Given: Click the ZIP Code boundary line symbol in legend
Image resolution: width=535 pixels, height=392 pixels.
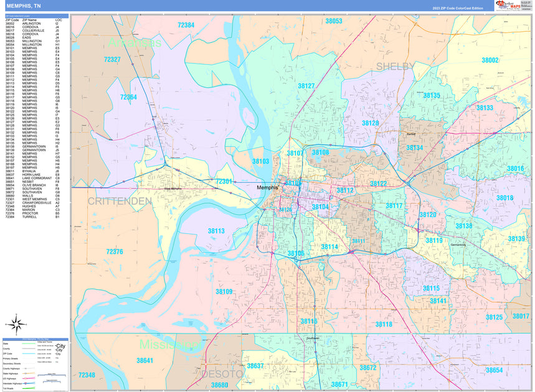Looking at the screenshot, I should pos(27,353).
